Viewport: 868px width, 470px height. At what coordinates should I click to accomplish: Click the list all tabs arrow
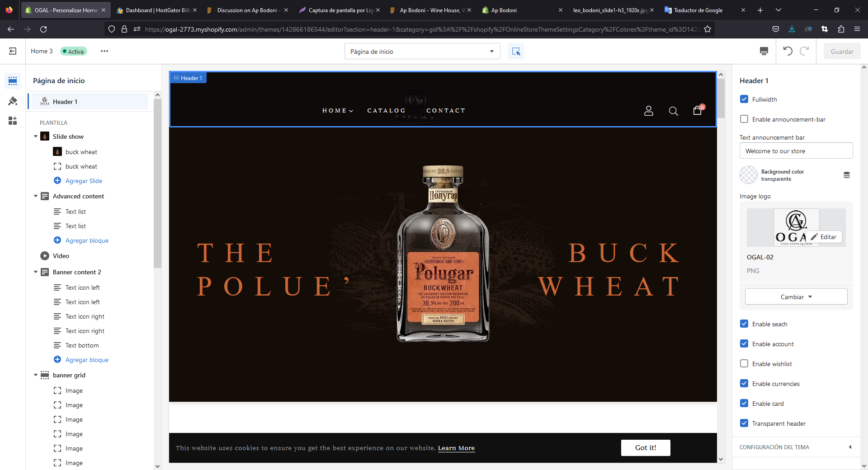click(x=778, y=10)
